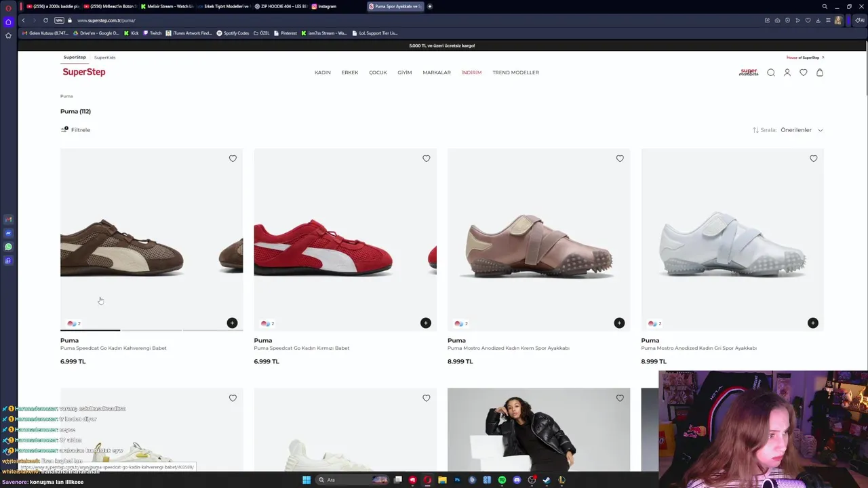
Task: Click the black puffer jacket model image
Action: [x=538, y=430]
